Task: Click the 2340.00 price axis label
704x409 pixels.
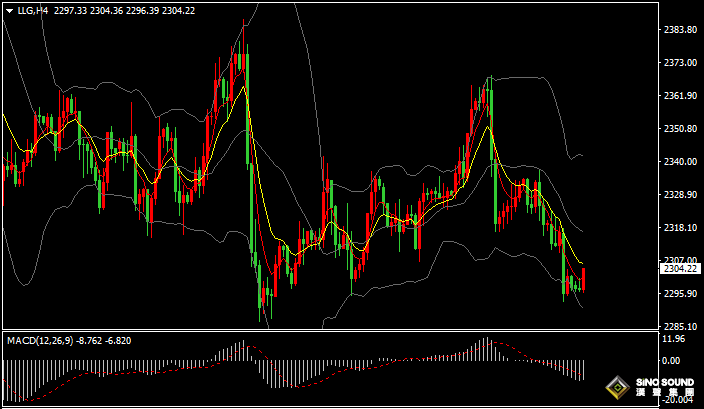Action: (x=680, y=162)
